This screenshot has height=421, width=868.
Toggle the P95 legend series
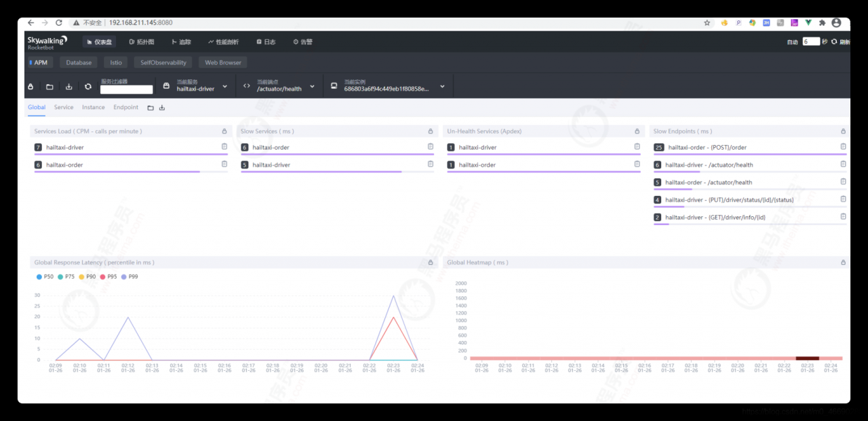coord(108,277)
